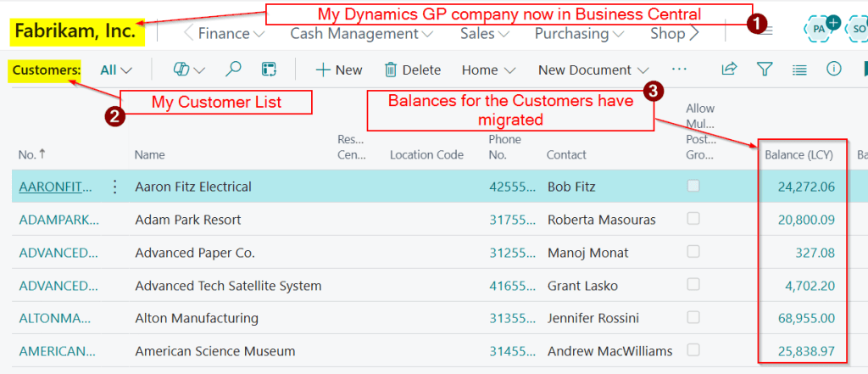
Task: Check the checkbox in Adam Park Resort row
Action: (693, 219)
